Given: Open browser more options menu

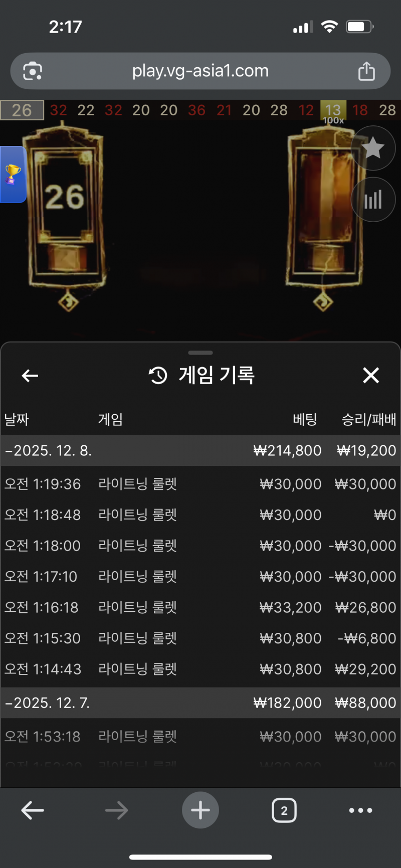Looking at the screenshot, I should point(361,810).
